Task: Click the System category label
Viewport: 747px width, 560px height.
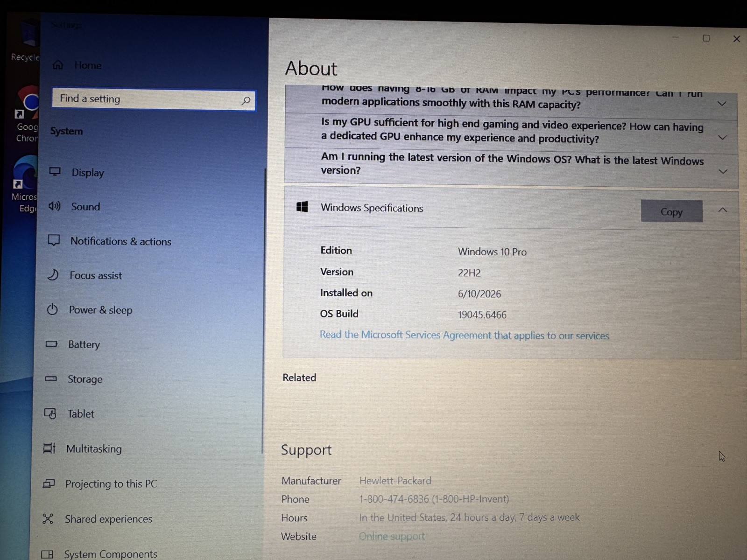Action: pyautogui.click(x=66, y=131)
